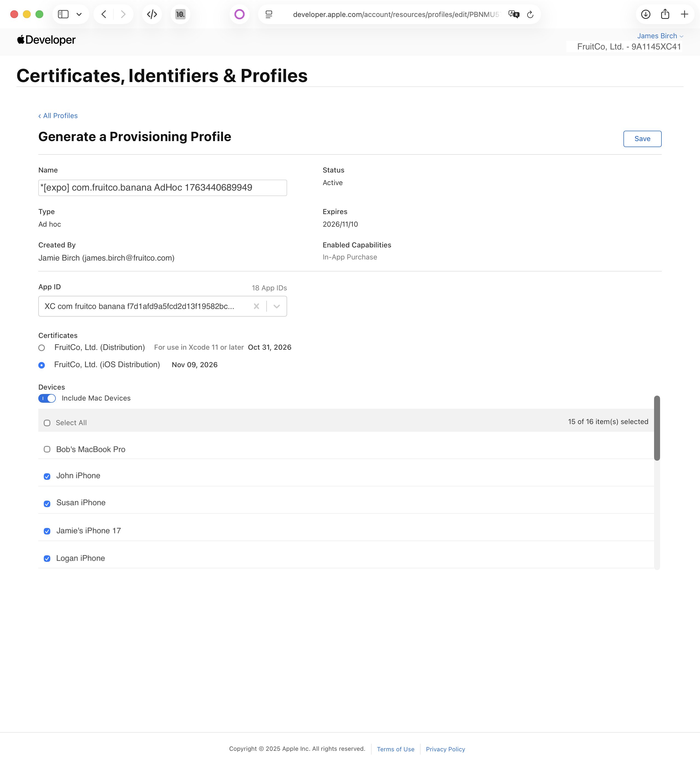Click the purple circle extension icon
Viewport: 700px width, 771px height.
pyautogui.click(x=240, y=14)
